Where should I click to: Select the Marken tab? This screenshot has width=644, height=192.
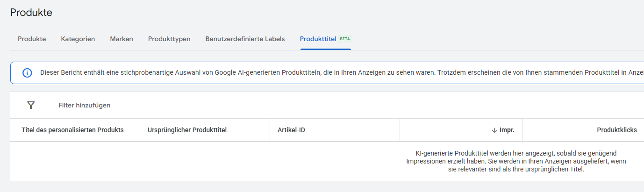(122, 39)
